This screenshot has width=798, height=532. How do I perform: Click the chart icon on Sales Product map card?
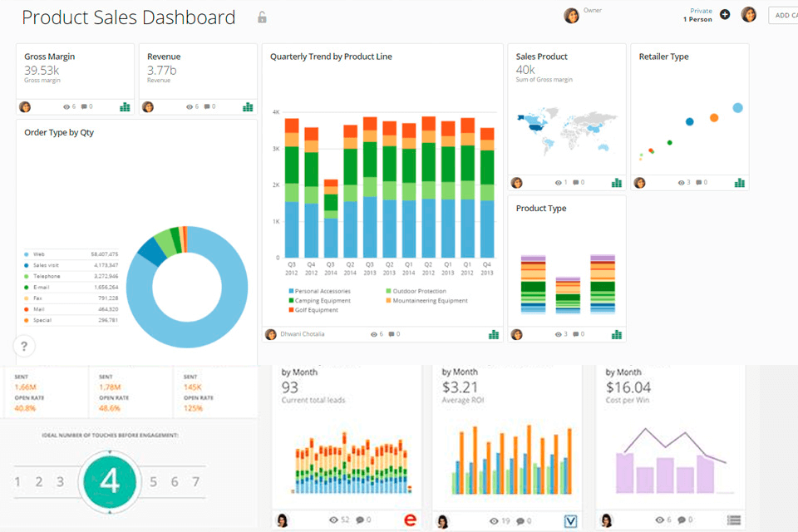617,181
